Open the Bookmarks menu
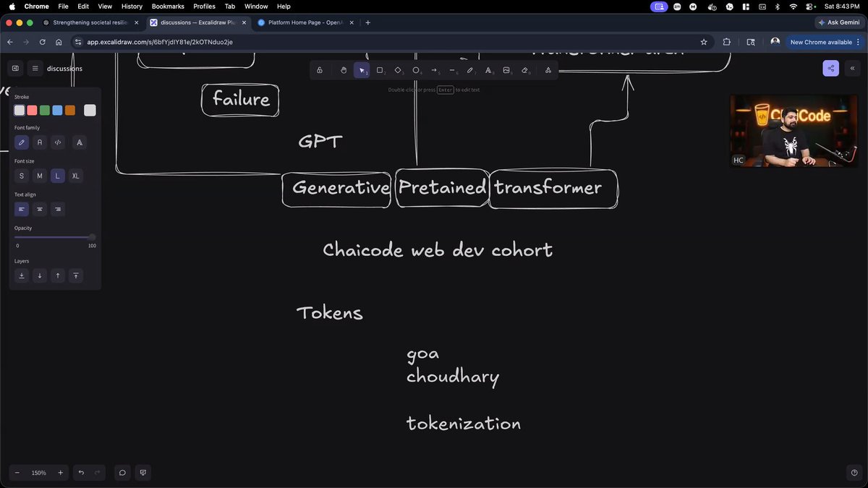 (x=168, y=6)
